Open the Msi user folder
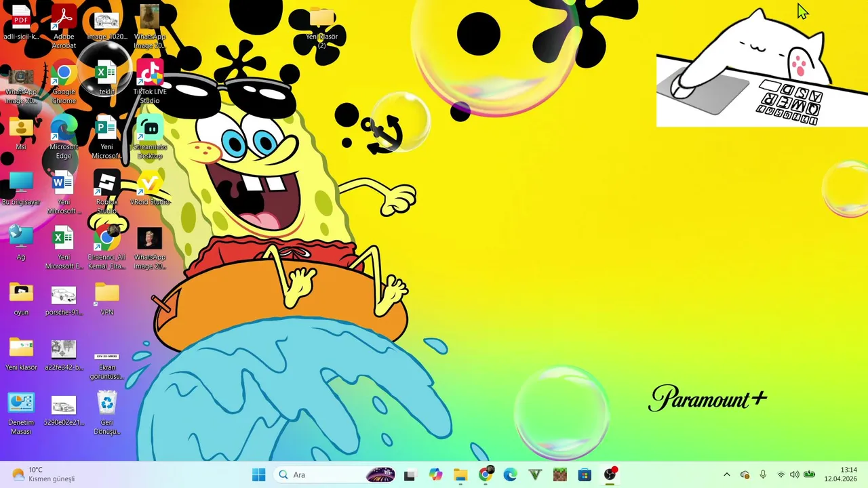This screenshot has width=868, height=488. [21, 134]
